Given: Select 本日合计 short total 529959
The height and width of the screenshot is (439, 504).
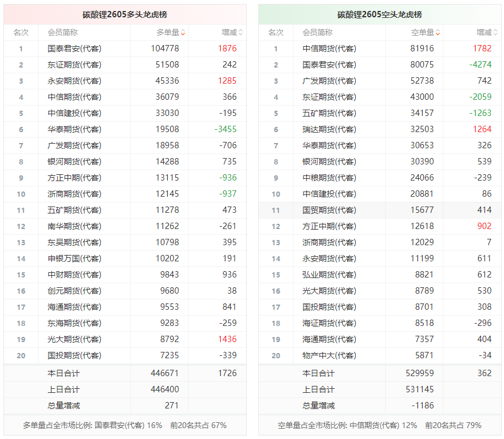Looking at the screenshot, I should 419,373.
